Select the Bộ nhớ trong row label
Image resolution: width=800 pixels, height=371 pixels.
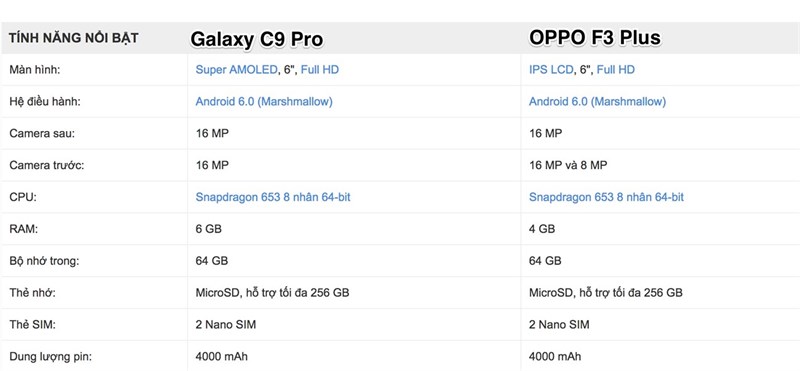point(44,261)
